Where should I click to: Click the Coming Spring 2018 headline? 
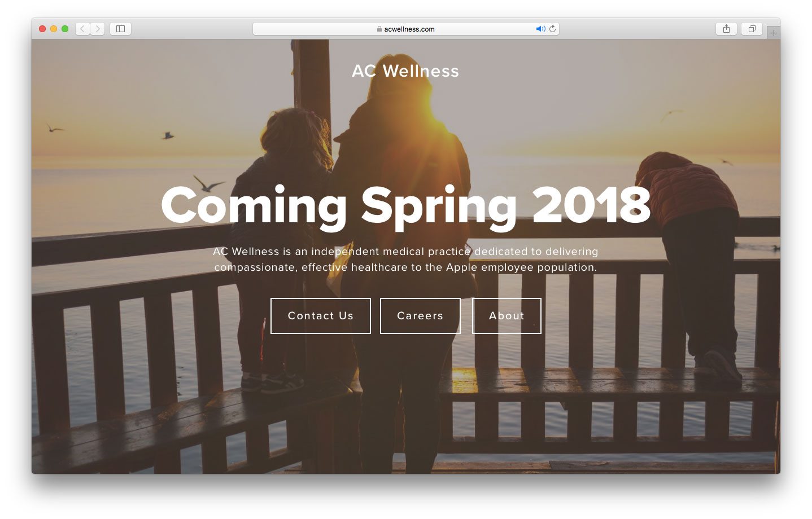pyautogui.click(x=405, y=206)
